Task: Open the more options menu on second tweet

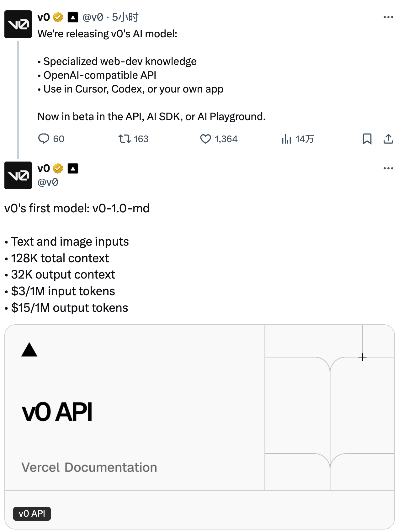Action: point(388,168)
